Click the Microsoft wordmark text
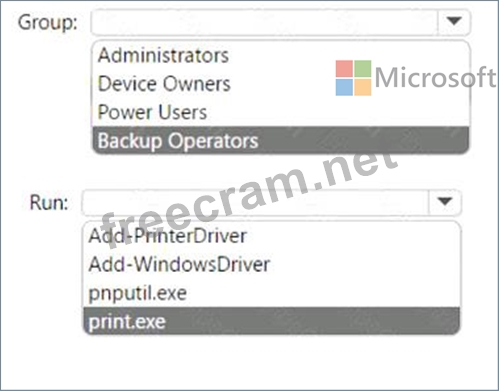The width and height of the screenshot is (499, 391). click(x=436, y=77)
